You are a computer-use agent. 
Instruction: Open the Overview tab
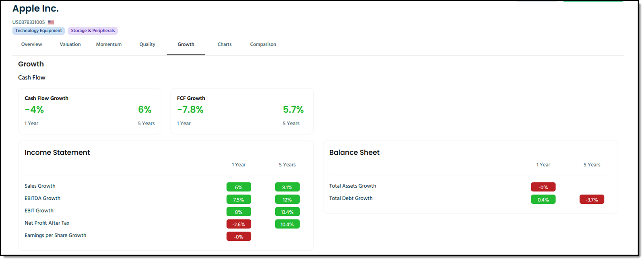click(31, 44)
